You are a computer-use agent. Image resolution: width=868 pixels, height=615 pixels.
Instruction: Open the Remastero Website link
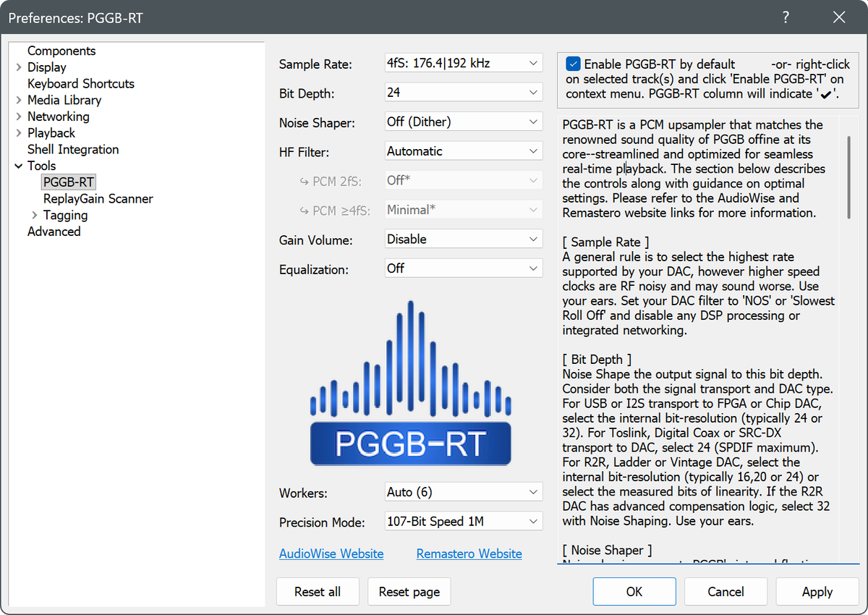pos(469,553)
